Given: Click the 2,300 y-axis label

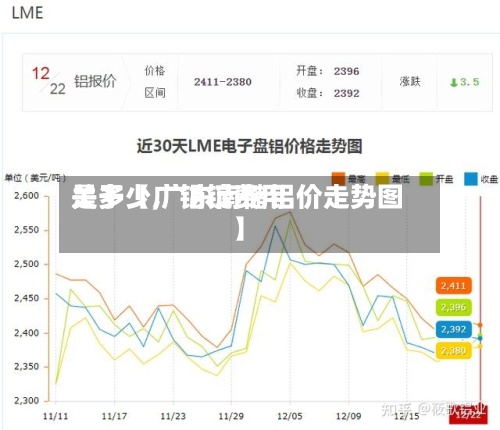Looking at the screenshot, I should coord(27,400).
